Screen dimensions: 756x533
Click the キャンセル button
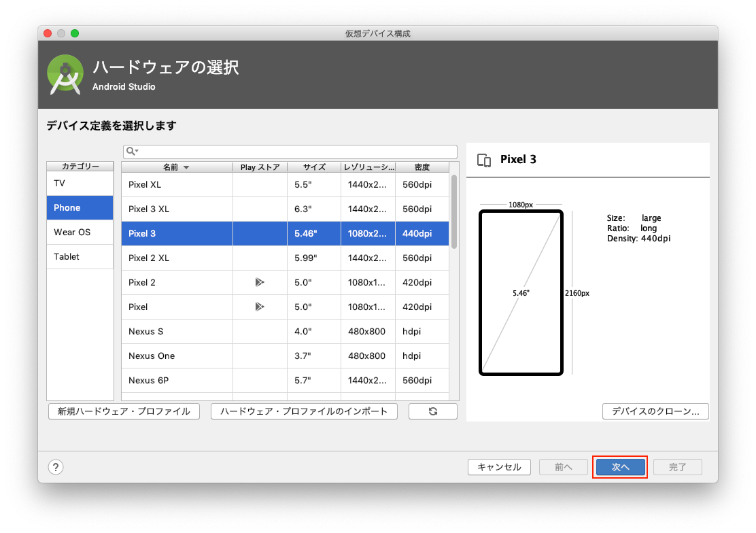499,467
